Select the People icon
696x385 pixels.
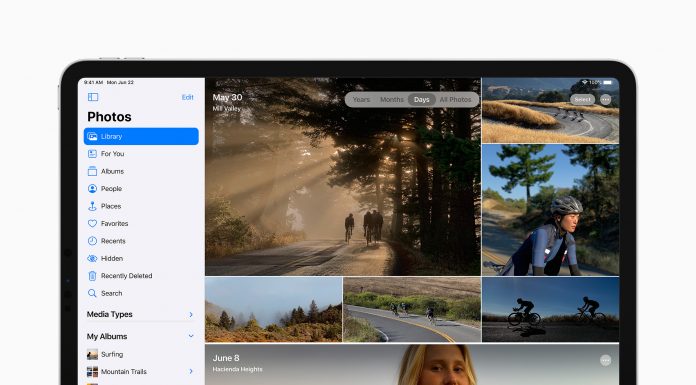[92, 189]
